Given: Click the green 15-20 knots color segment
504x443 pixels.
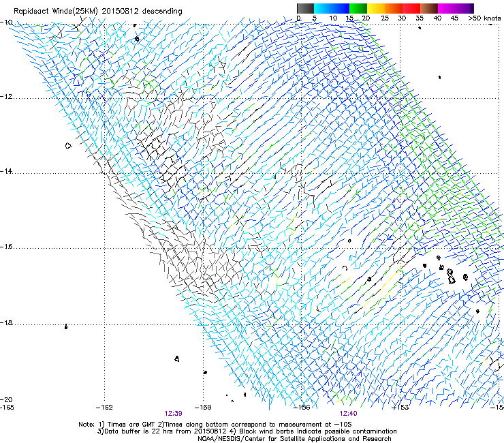Looking at the screenshot, I should pos(358,8).
